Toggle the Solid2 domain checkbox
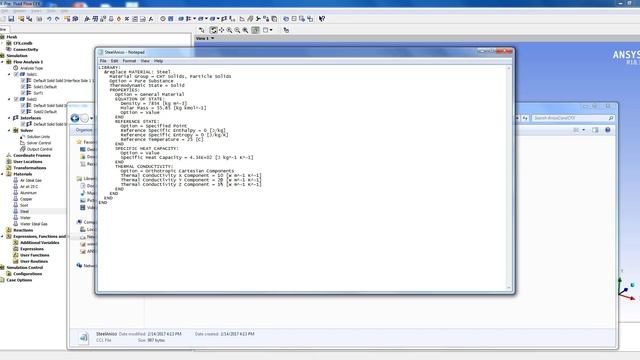This screenshot has width=640, height=360. 16,99
